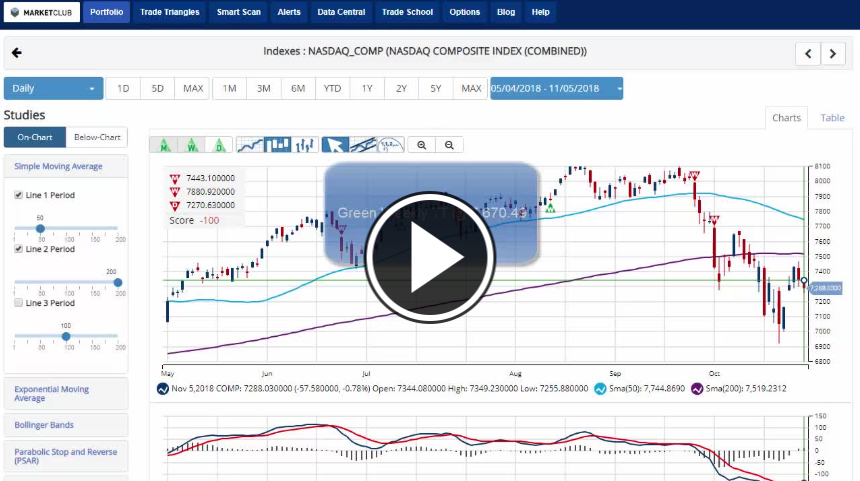Select the trendline drawing tool
The height and width of the screenshot is (481, 860).
363,145
